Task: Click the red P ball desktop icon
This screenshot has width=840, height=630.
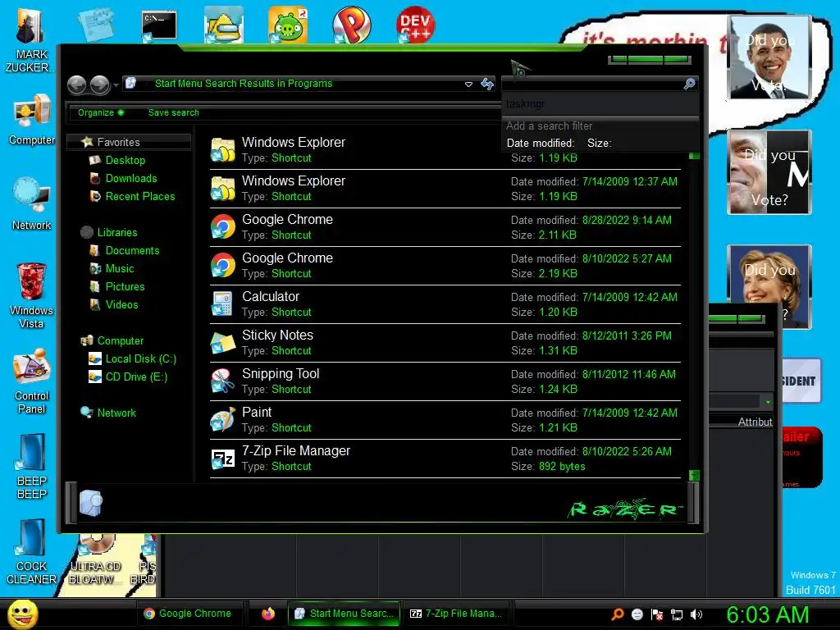Action: point(351,25)
